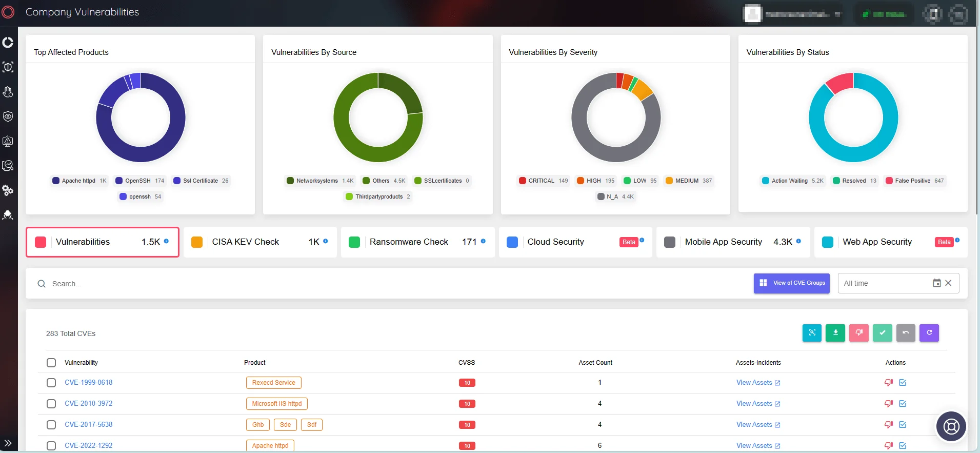Open the monitor alert warning sidebar icon

8,141
